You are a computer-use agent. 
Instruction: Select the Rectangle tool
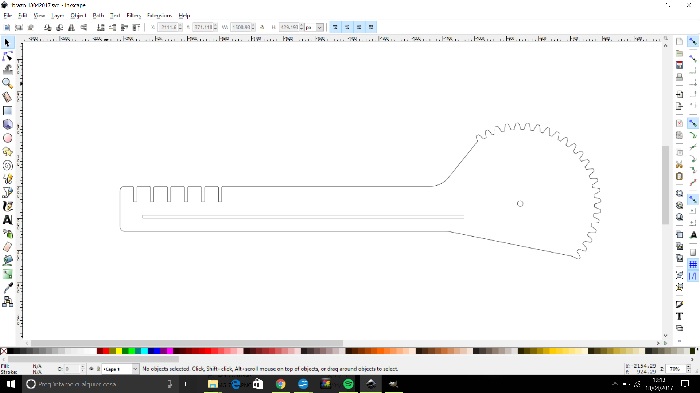pos(7,111)
